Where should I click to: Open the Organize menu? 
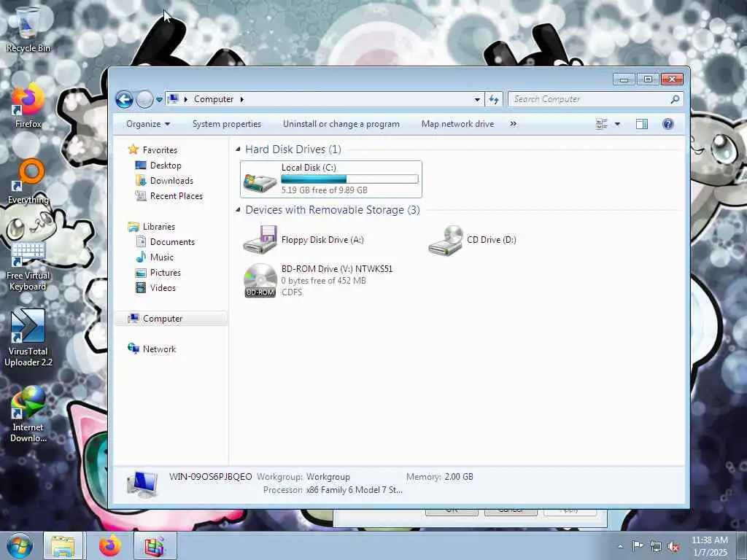pyautogui.click(x=148, y=124)
